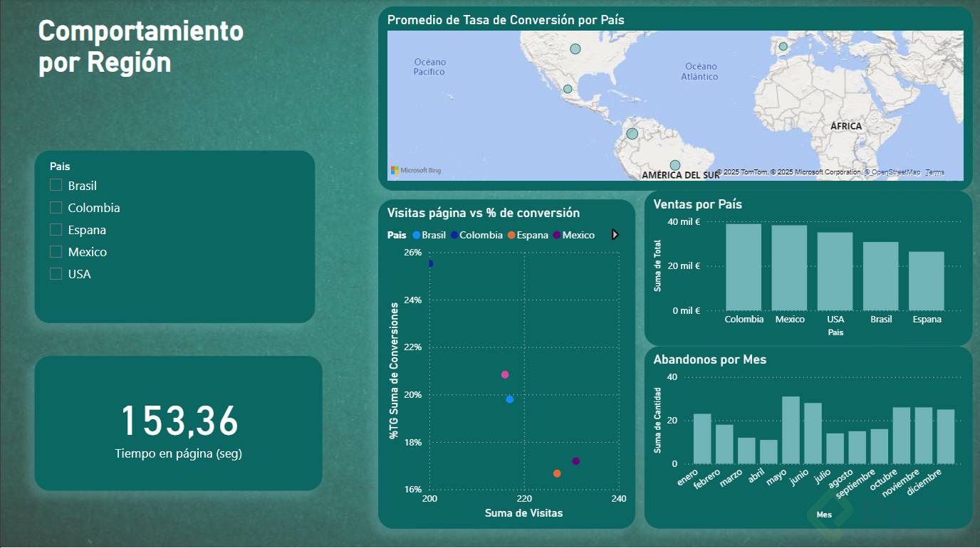Image resolution: width=980 pixels, height=548 pixels.
Task: Click the "%TG Suma de Conversiones" axis title
Action: tap(394, 371)
